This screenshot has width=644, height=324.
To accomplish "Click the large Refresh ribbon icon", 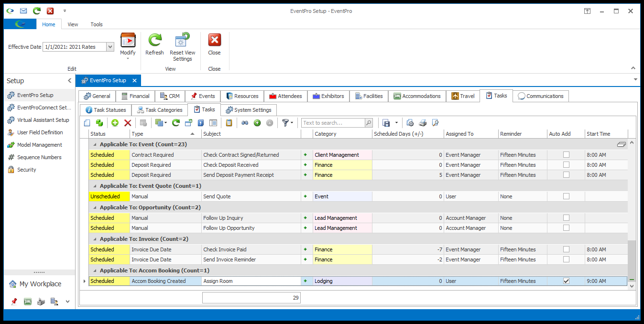I will pos(154,40).
